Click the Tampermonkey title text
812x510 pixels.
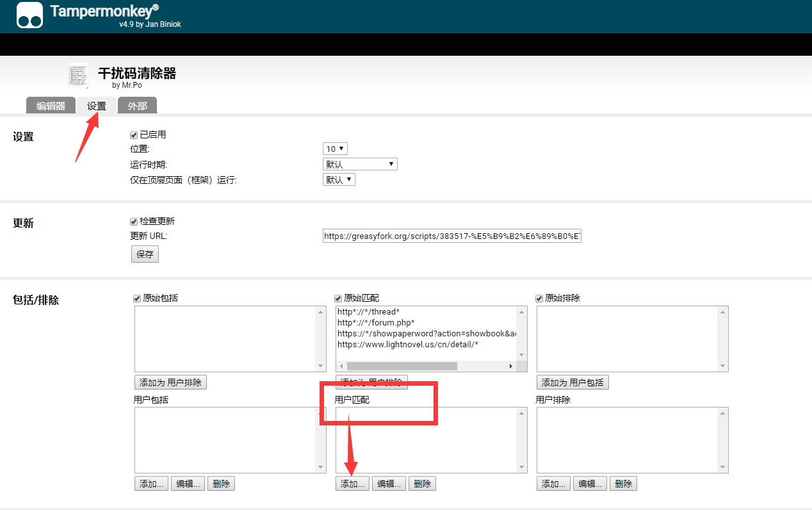104,11
